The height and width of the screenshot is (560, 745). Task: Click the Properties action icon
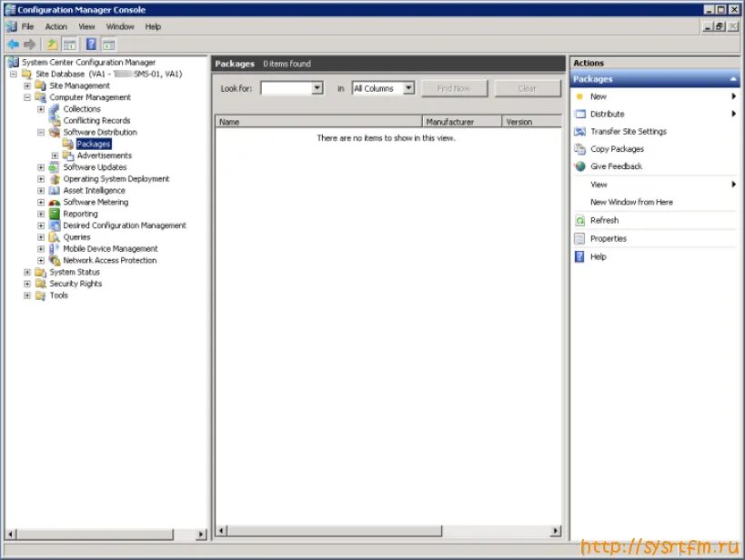[579, 238]
